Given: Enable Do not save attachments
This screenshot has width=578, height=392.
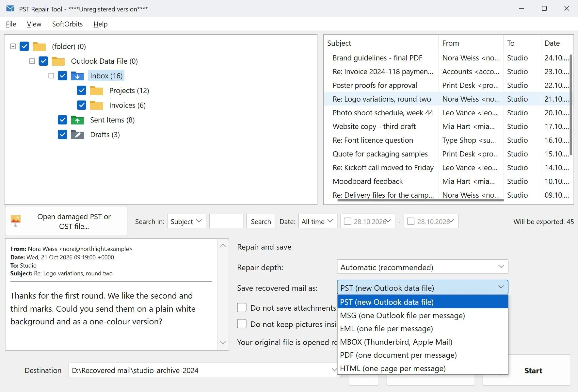Looking at the screenshot, I should pos(242,308).
